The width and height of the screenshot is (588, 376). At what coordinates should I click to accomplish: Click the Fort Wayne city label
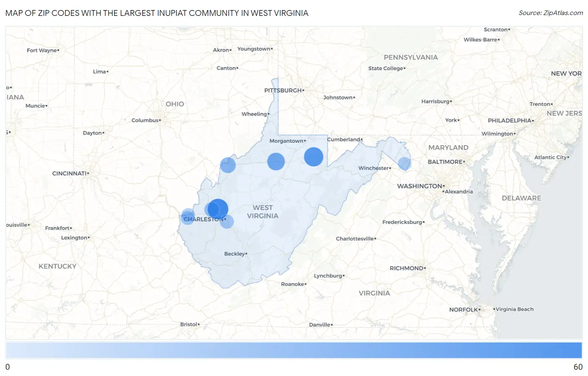(x=42, y=51)
